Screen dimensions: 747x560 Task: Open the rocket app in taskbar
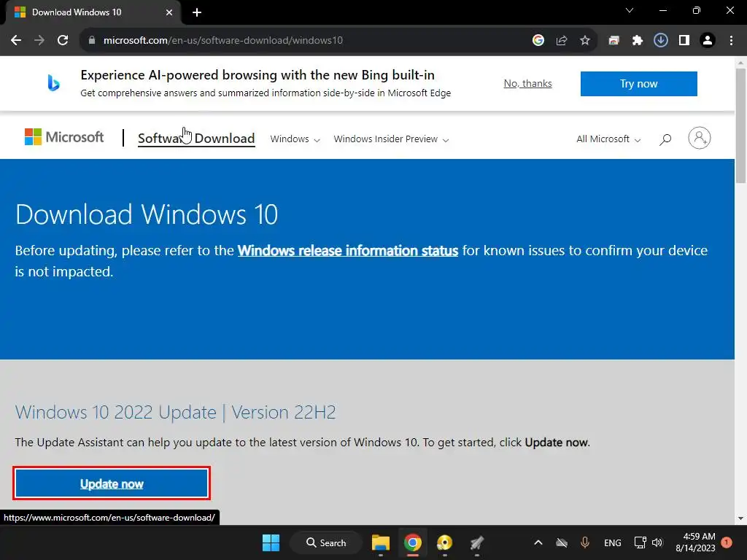476,542
